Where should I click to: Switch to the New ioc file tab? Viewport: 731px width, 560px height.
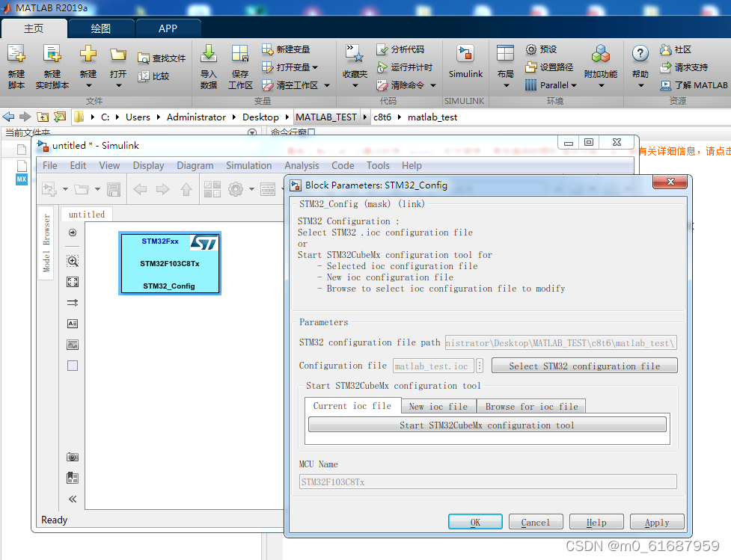tap(438, 406)
